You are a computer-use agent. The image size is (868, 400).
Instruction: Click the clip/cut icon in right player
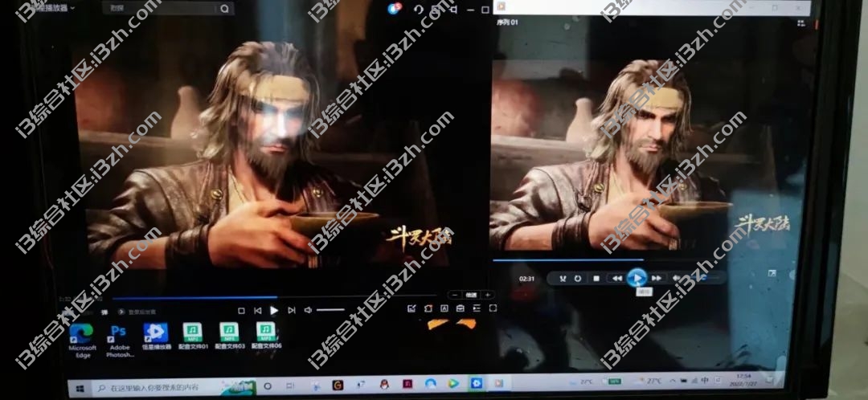(563, 278)
